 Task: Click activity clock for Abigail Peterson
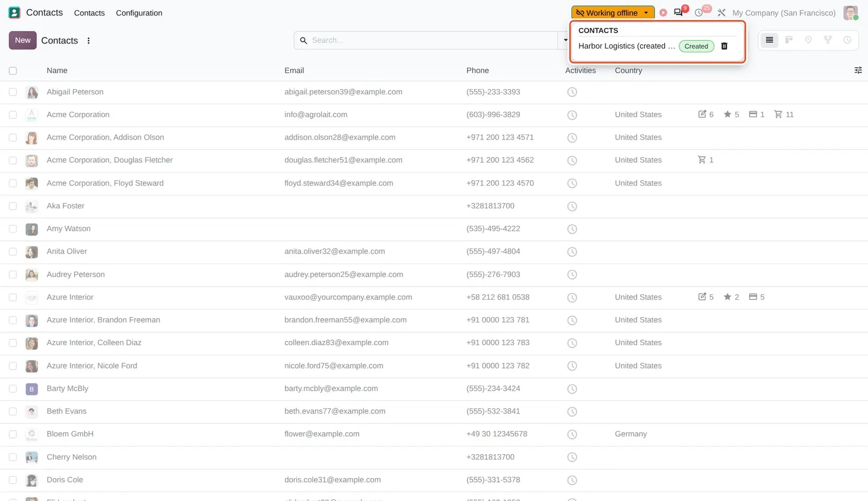[x=572, y=92]
